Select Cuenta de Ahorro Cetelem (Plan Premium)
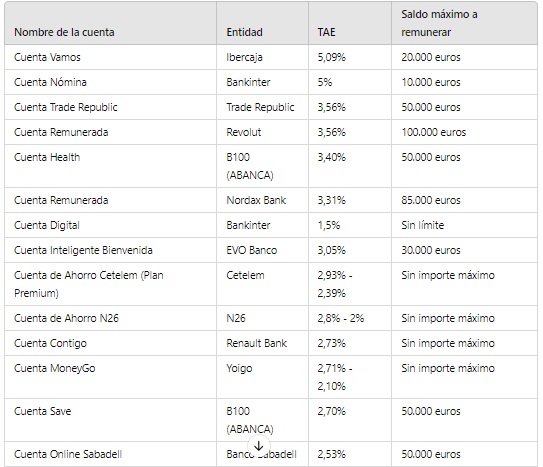543x467 pixels. pos(89,284)
